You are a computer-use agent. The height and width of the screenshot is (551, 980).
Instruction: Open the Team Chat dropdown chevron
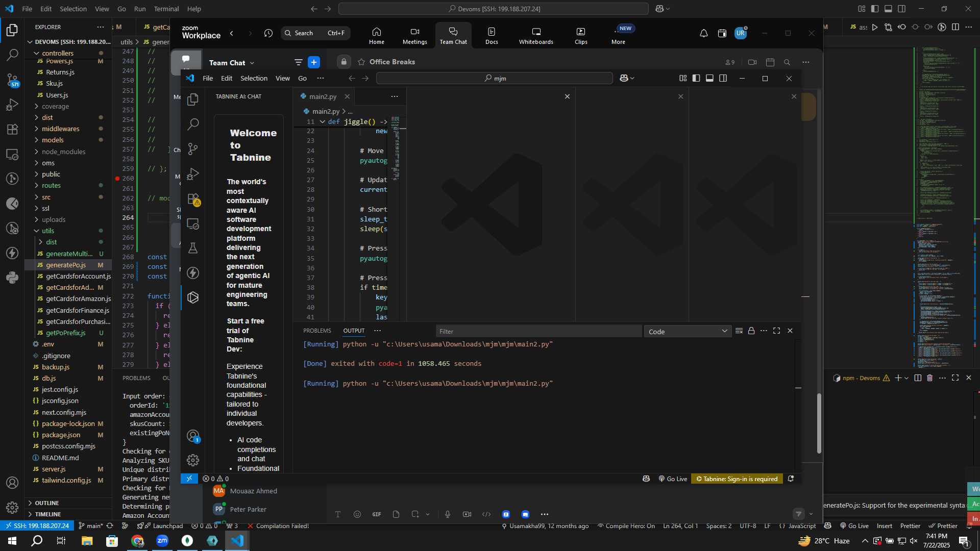click(x=252, y=63)
